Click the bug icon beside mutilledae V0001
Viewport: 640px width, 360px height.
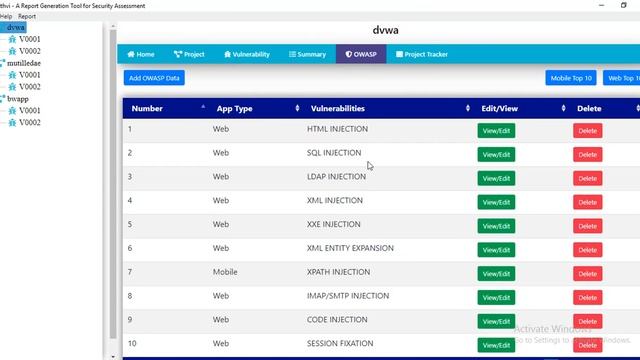coord(12,75)
